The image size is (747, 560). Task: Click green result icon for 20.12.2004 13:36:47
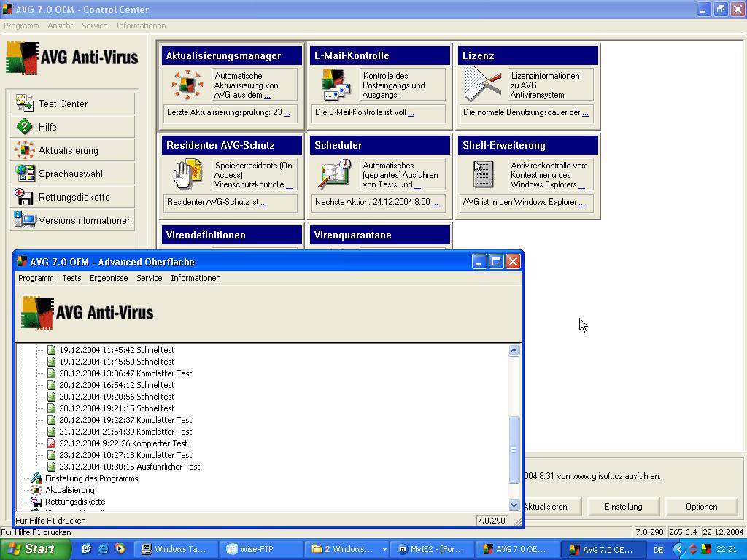[52, 373]
